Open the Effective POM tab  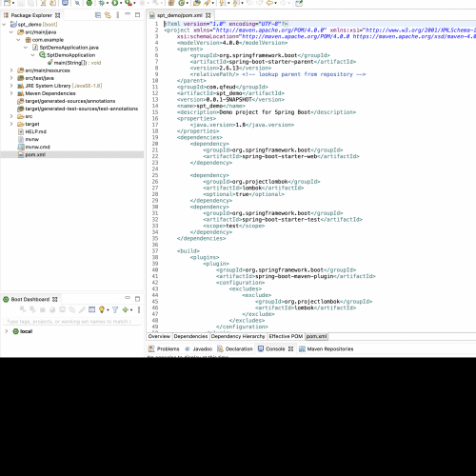pos(286,336)
